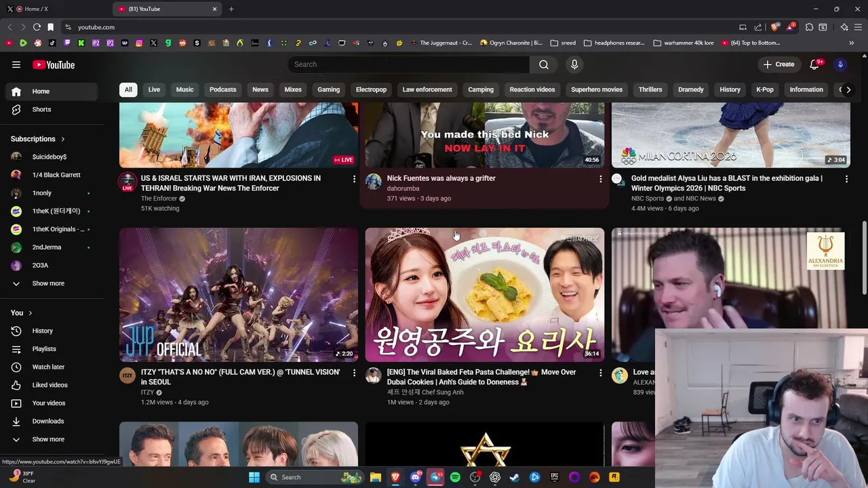Select the Live filter chip
This screenshot has height=488, width=868.
[x=154, y=89]
